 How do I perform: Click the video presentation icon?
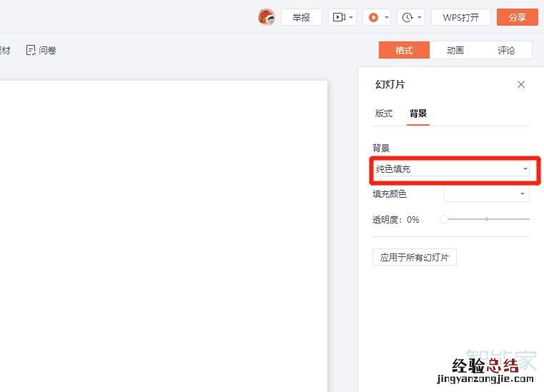tap(337, 17)
